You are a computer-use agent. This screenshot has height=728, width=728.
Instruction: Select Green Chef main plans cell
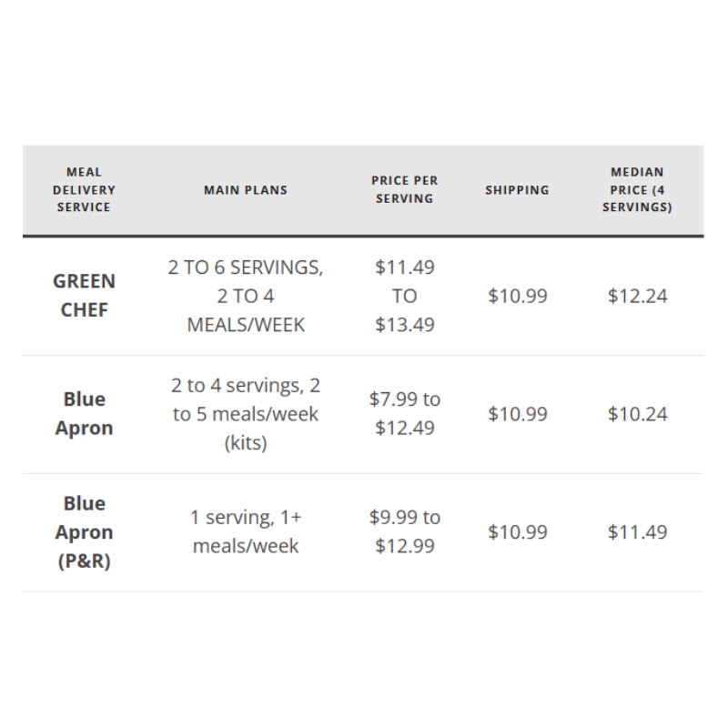pos(246,296)
